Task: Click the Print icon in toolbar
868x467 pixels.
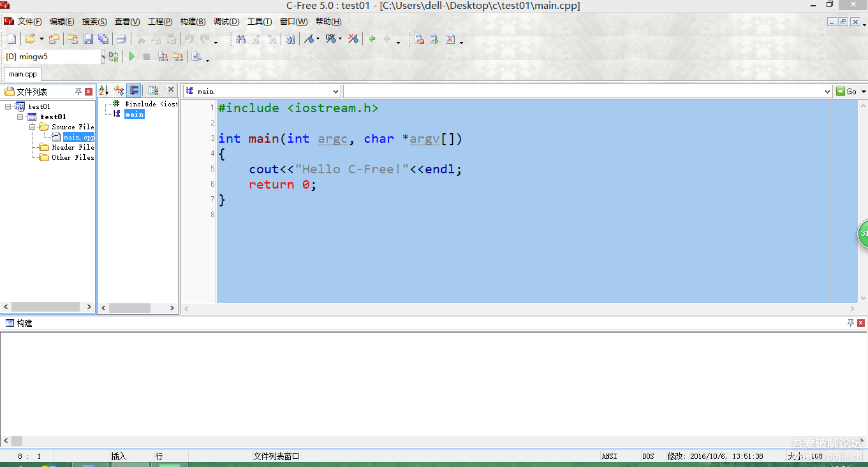Action: click(x=121, y=40)
